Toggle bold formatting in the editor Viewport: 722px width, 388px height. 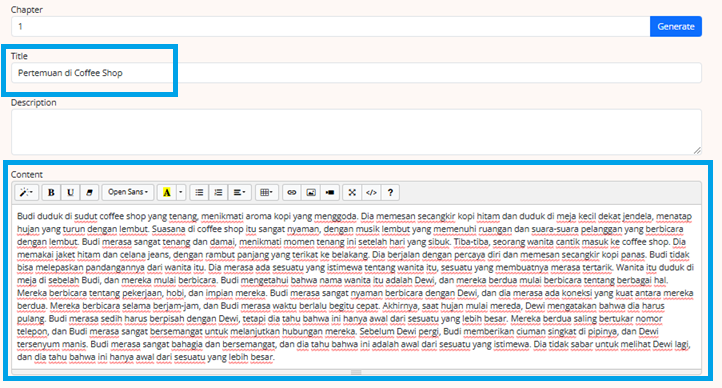pos(51,192)
